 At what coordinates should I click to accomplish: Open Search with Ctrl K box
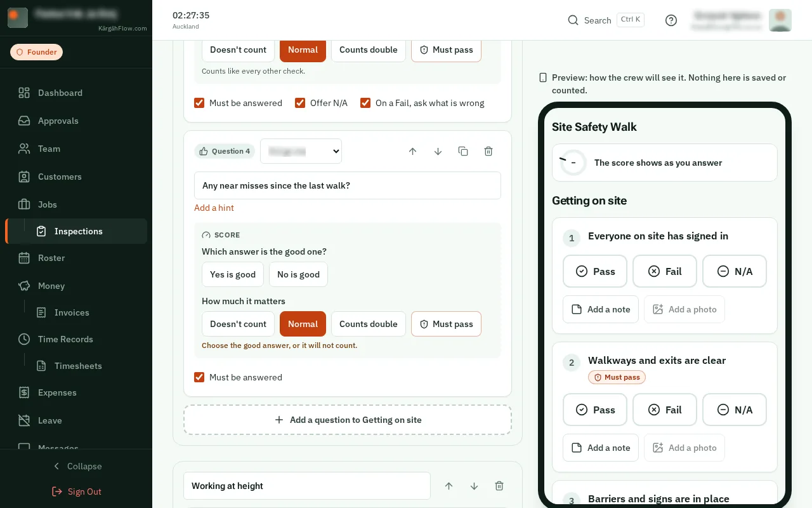point(606,20)
